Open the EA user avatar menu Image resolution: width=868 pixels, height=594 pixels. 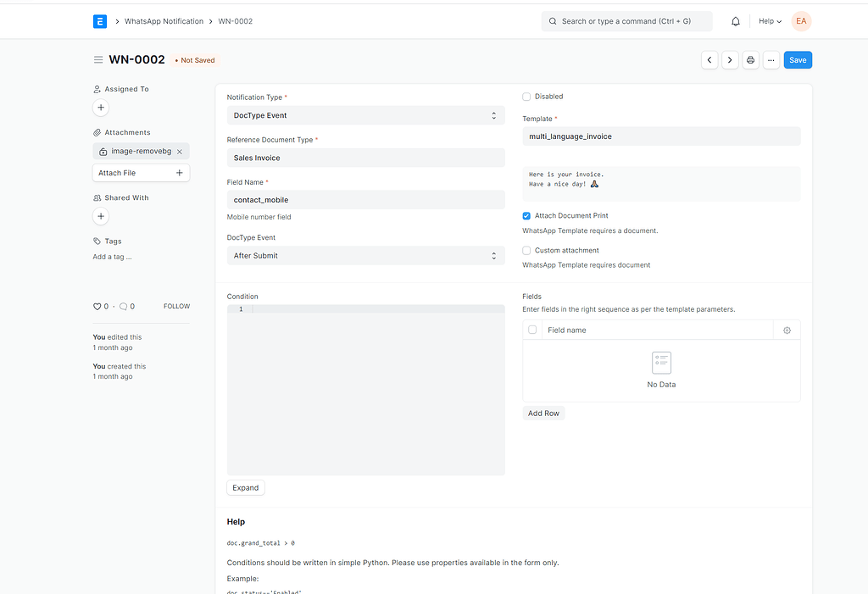coord(801,21)
